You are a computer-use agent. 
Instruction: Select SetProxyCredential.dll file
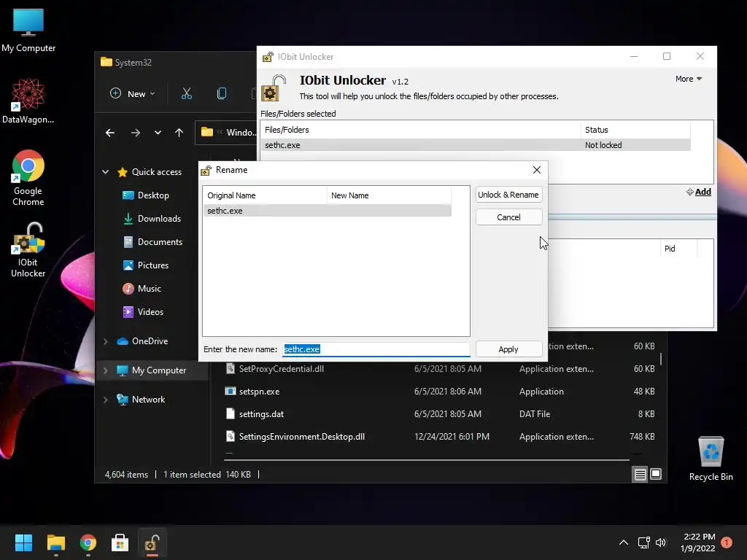(x=281, y=368)
